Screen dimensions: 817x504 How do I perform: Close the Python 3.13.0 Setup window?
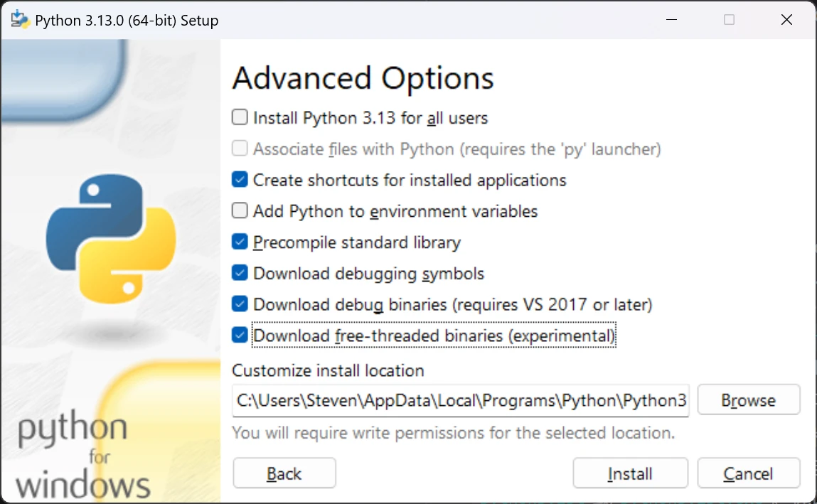[786, 20]
